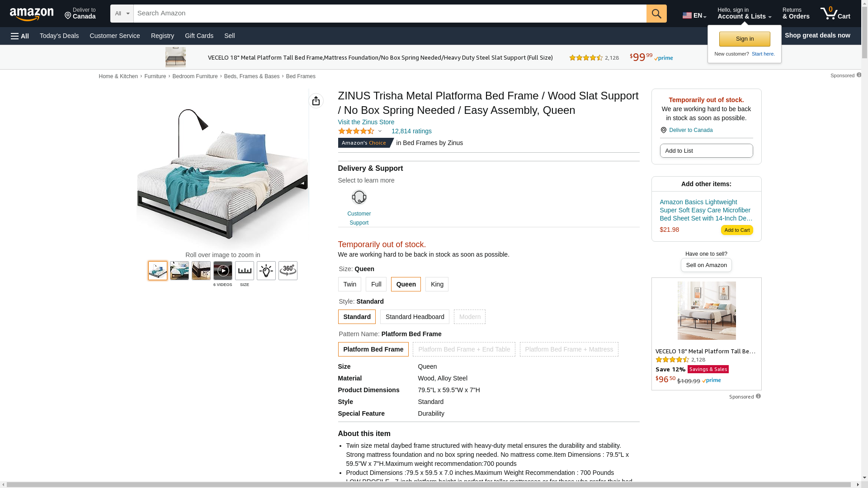The height and width of the screenshot is (488, 868).
Task: Visit the Zinus Store link
Action: (x=366, y=122)
